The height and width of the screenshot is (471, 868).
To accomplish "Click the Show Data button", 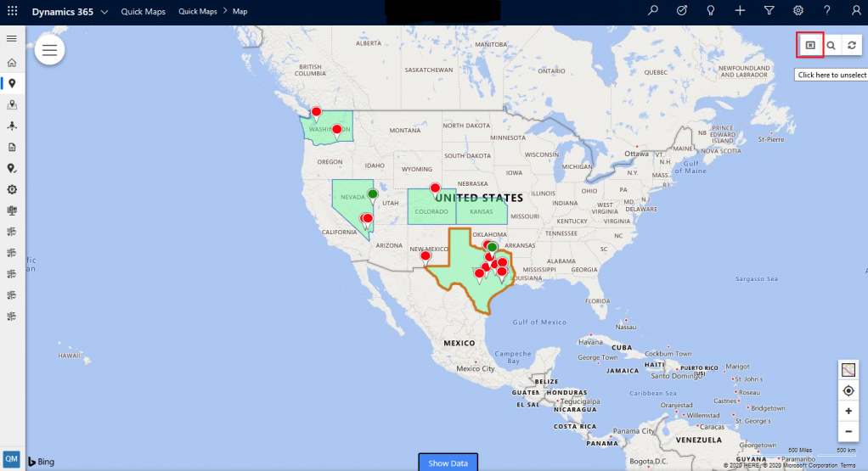I will (x=448, y=463).
